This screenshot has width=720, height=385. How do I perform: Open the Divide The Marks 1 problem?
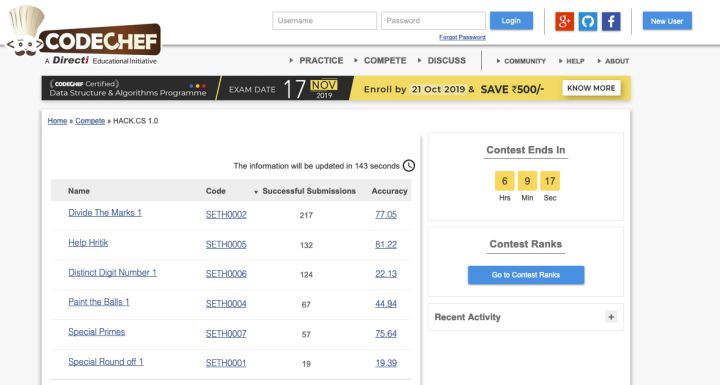click(105, 213)
